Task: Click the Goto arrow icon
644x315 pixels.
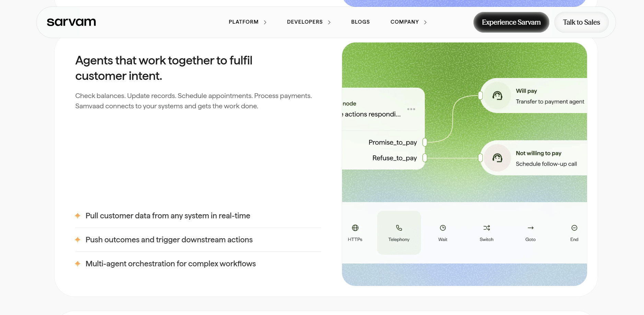Action: pyautogui.click(x=530, y=228)
